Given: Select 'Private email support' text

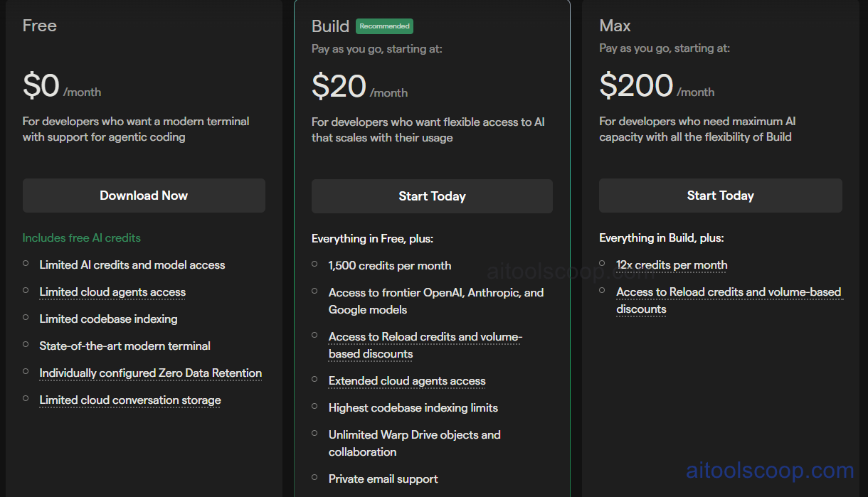Looking at the screenshot, I should 383,479.
